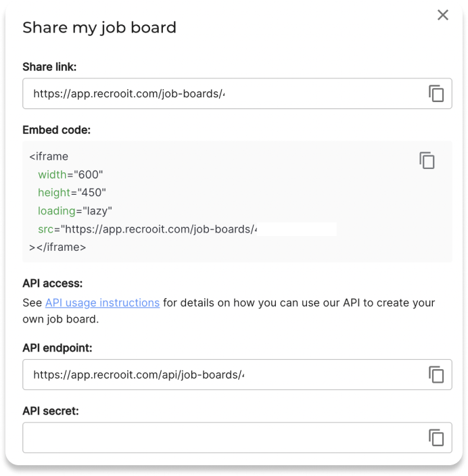The width and height of the screenshot is (468, 476).
Task: Close the Share my job board dialog
Action: (443, 15)
